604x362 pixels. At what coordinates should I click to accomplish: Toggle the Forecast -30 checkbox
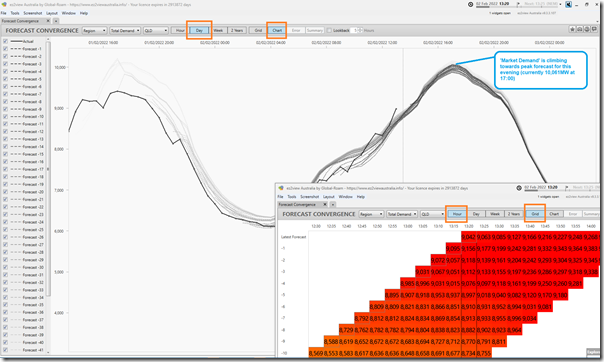(x=5, y=267)
